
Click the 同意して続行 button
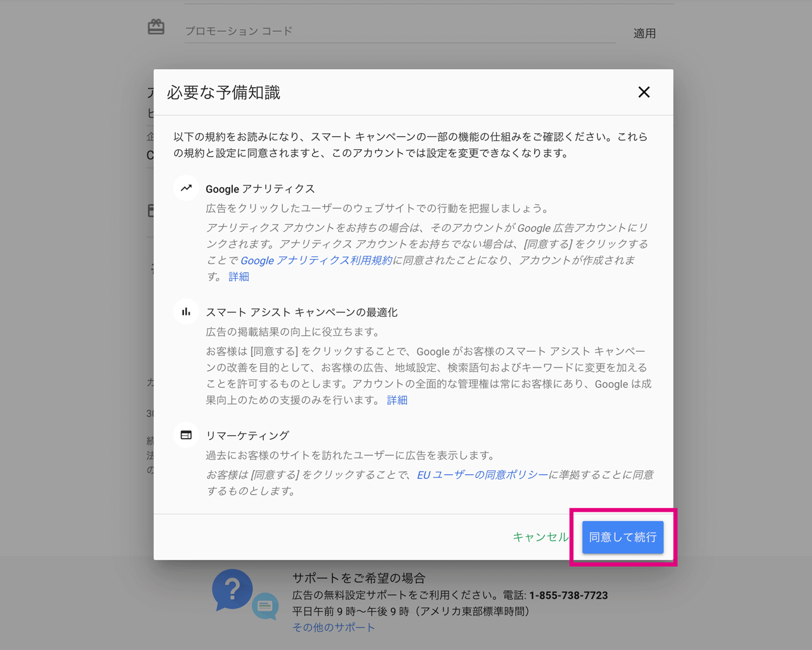[623, 537]
